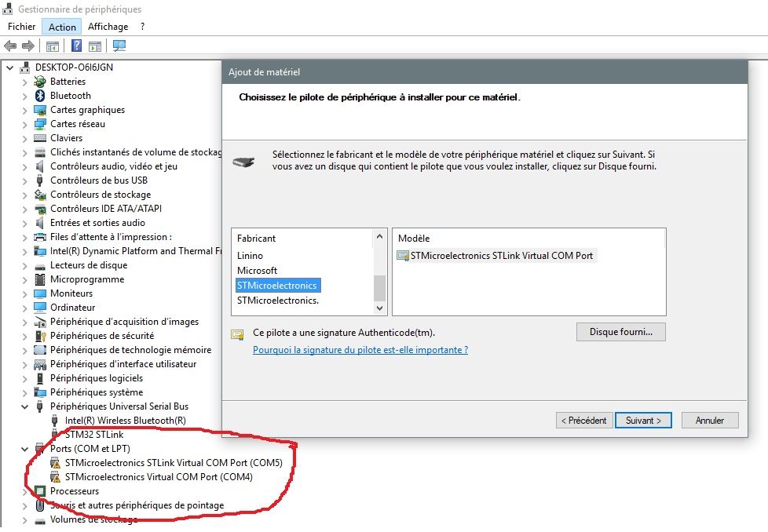The width and height of the screenshot is (768, 532).
Task: Click the Moniteurs icon
Action: (40, 293)
